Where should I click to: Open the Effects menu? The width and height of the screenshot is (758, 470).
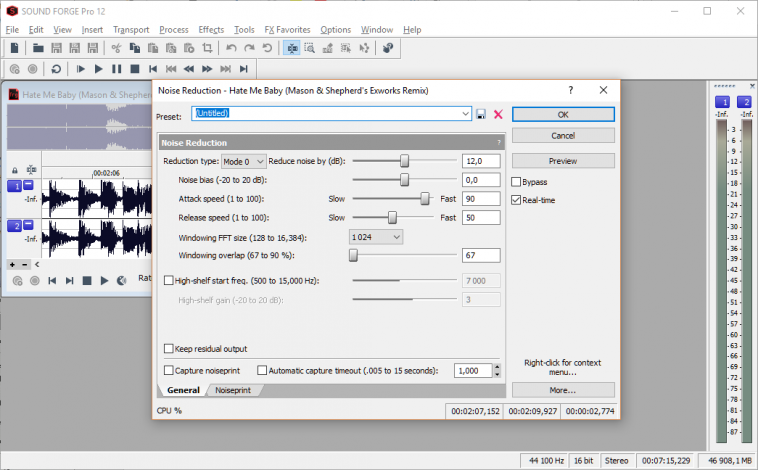[x=211, y=30]
